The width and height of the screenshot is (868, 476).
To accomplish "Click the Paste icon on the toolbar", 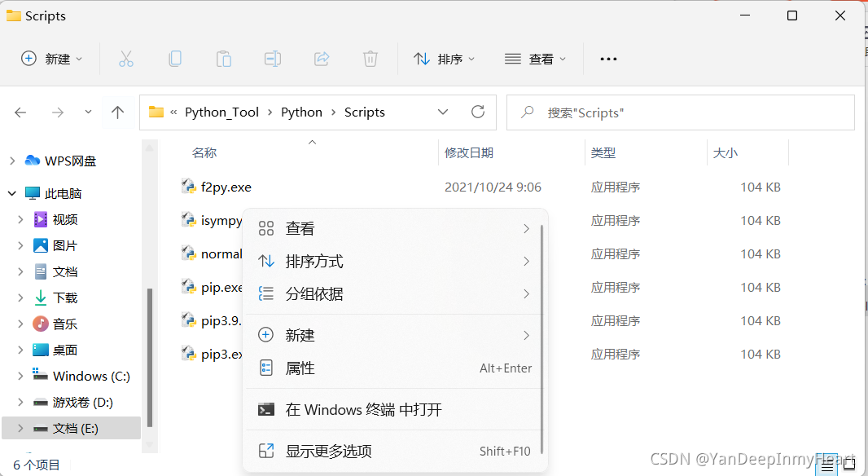I will pos(224,58).
